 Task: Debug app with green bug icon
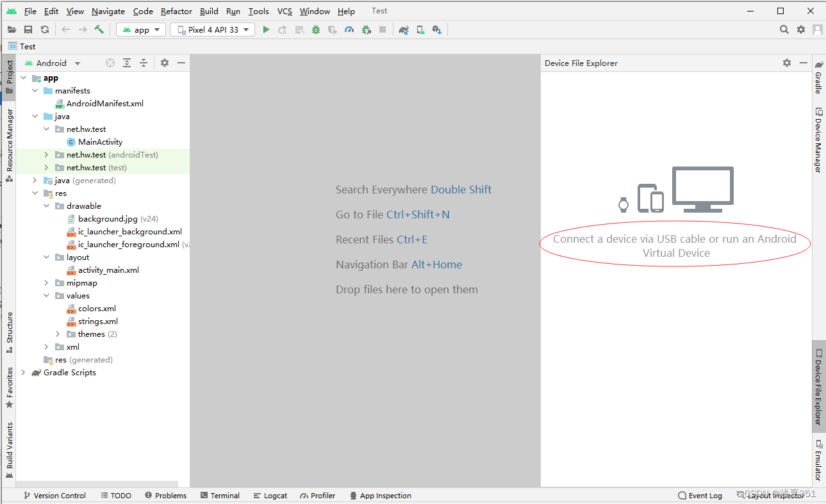pos(316,29)
